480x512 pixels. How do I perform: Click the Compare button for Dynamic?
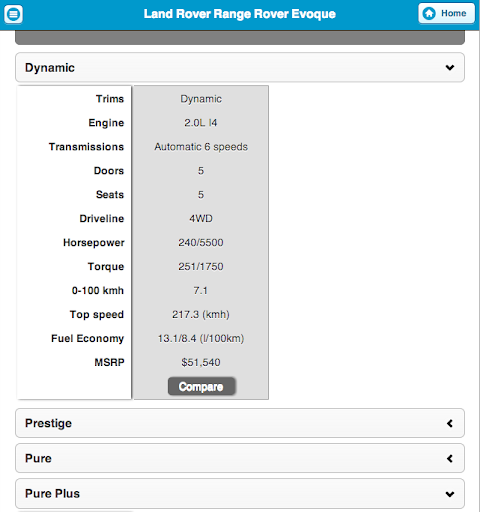coord(201,386)
